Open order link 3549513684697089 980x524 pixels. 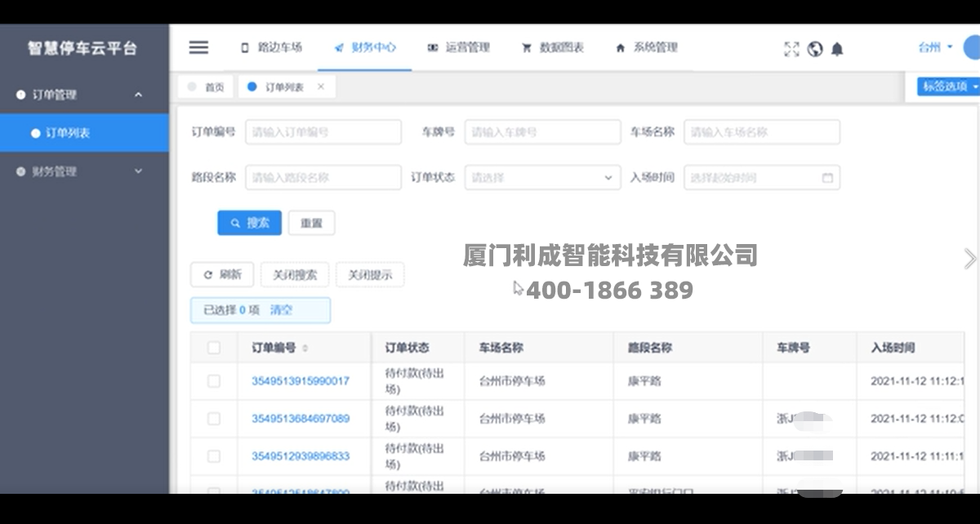(x=301, y=419)
